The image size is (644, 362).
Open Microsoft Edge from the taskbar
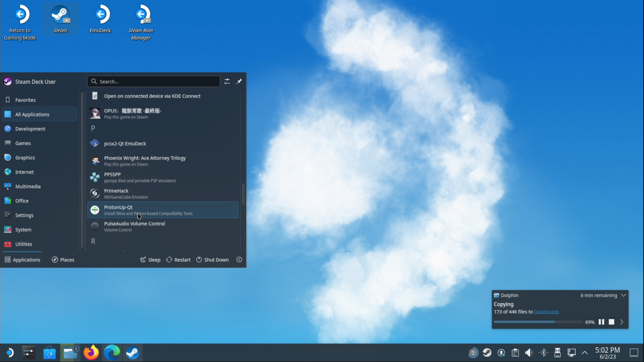pos(112,353)
